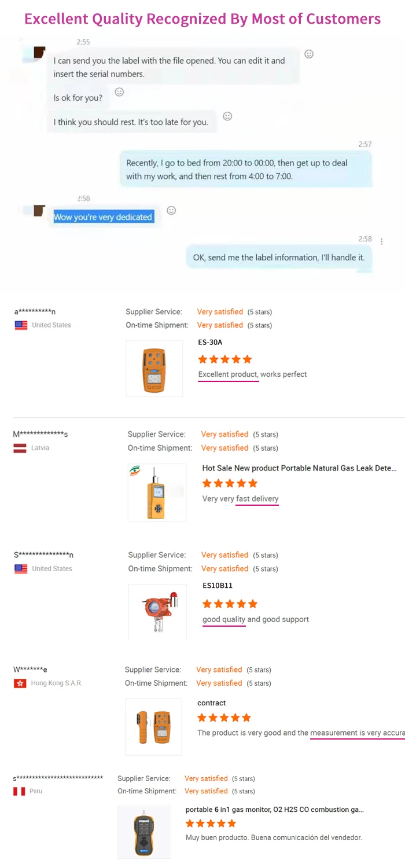Screen dimensions: 405x868
Task: Click the ES-30A product title
Action: coord(210,343)
